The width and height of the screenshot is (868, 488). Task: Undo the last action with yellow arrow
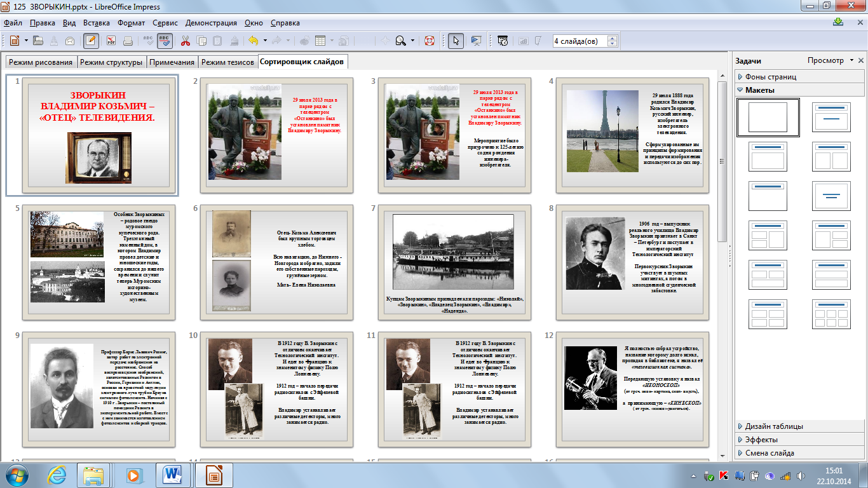click(254, 40)
